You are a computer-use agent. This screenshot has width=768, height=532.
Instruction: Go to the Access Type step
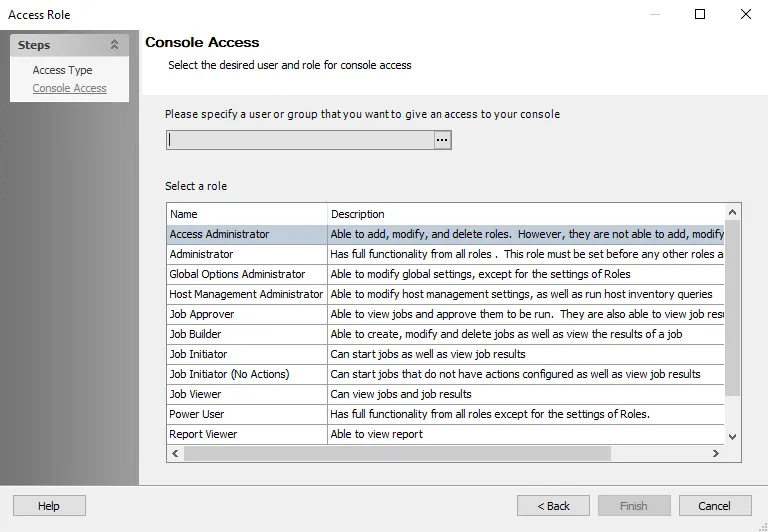[x=62, y=70]
